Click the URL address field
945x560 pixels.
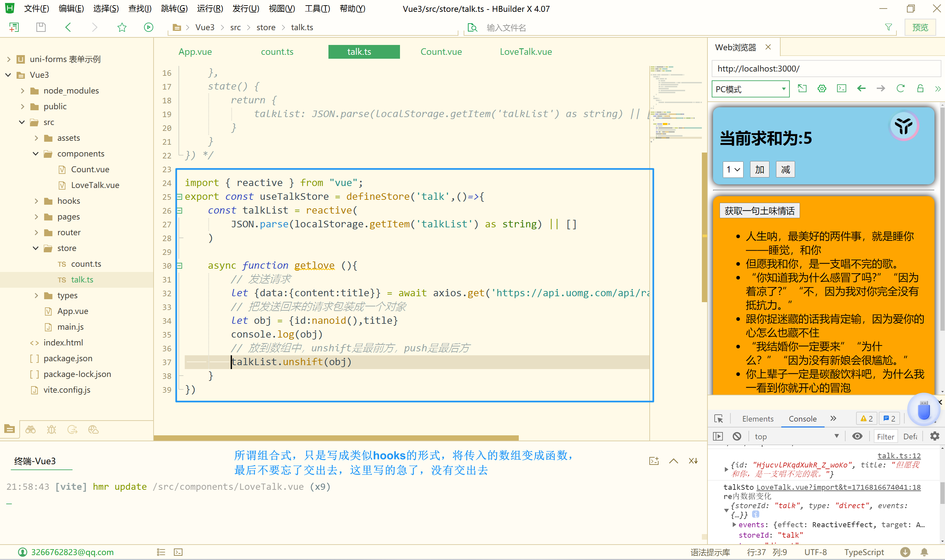point(826,69)
